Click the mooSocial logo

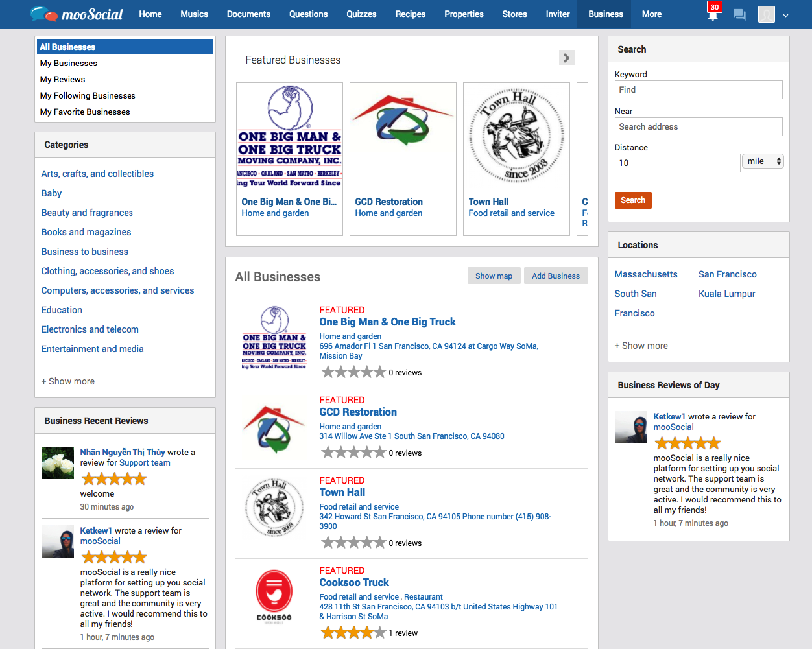[x=77, y=14]
